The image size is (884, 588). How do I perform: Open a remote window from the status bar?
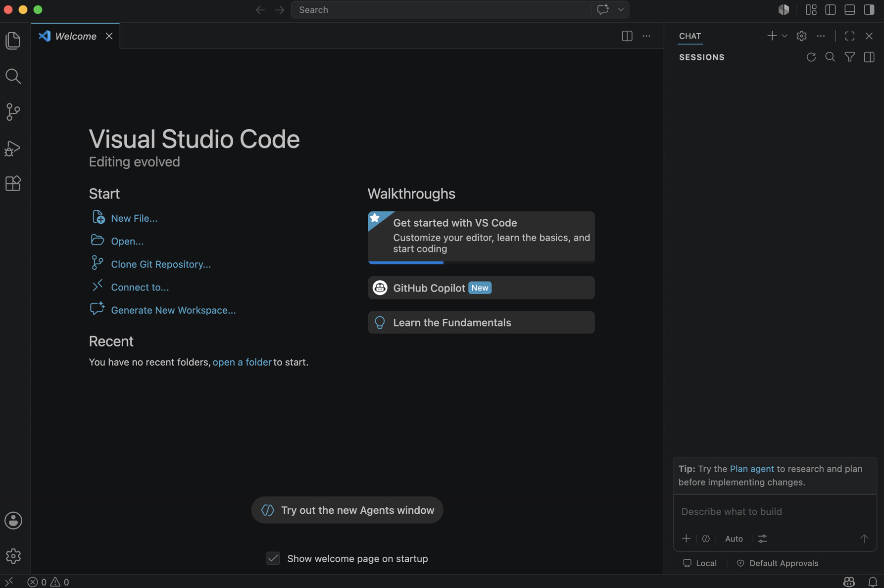click(x=9, y=582)
